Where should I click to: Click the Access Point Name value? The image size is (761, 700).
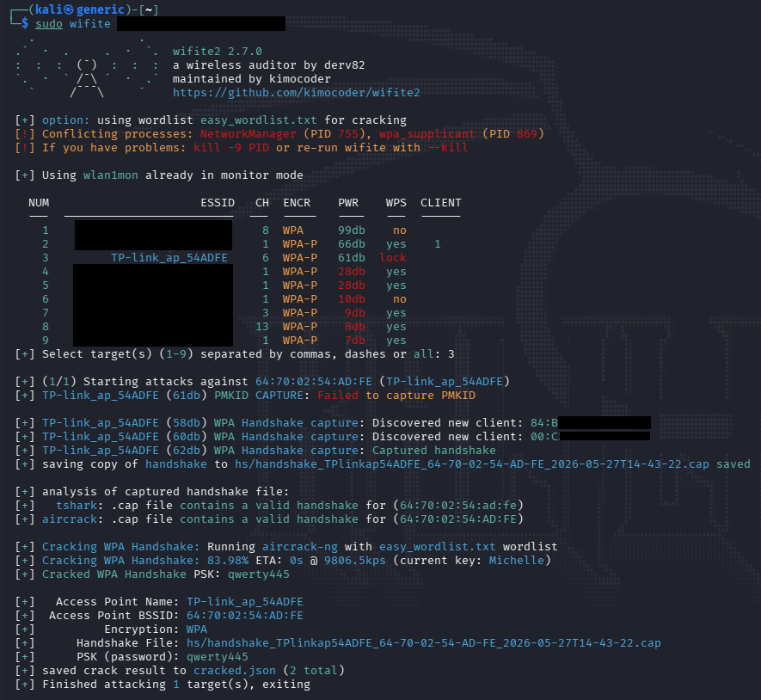(244, 601)
